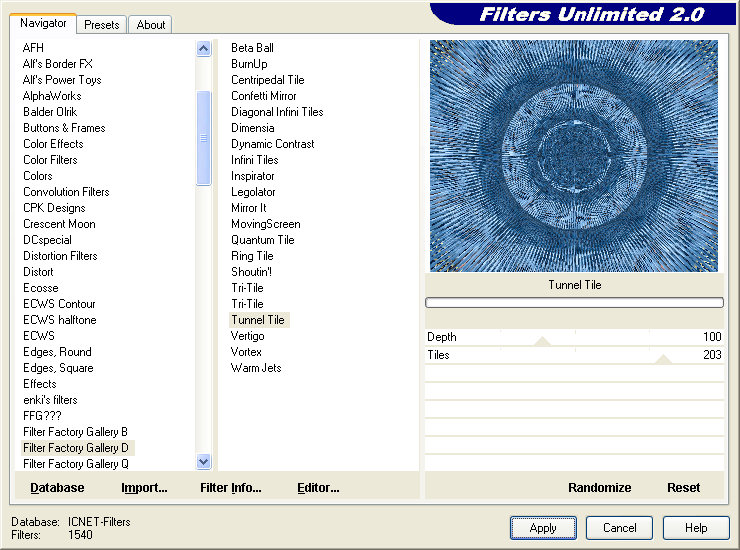The height and width of the screenshot is (550, 740).
Task: Choose Diagonal Infini Tiles filter
Action: [277, 112]
